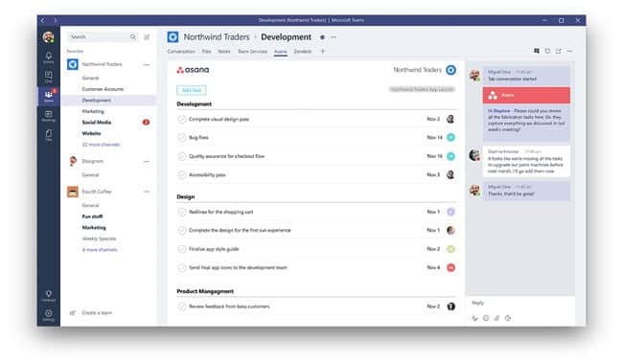The image size is (623, 364).
Task: Open the Meetings calendar icon
Action: click(x=49, y=116)
